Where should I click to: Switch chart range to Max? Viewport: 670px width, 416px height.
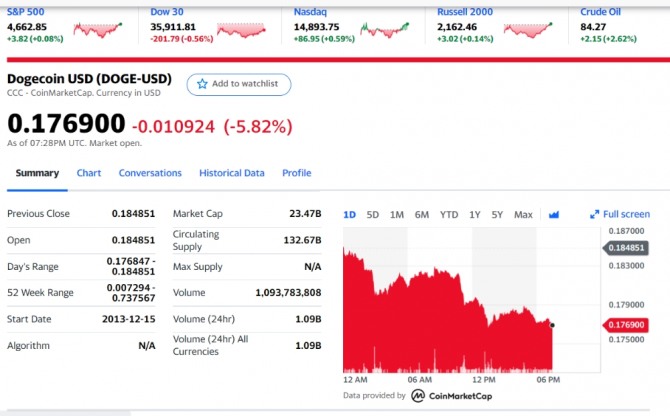(x=523, y=214)
